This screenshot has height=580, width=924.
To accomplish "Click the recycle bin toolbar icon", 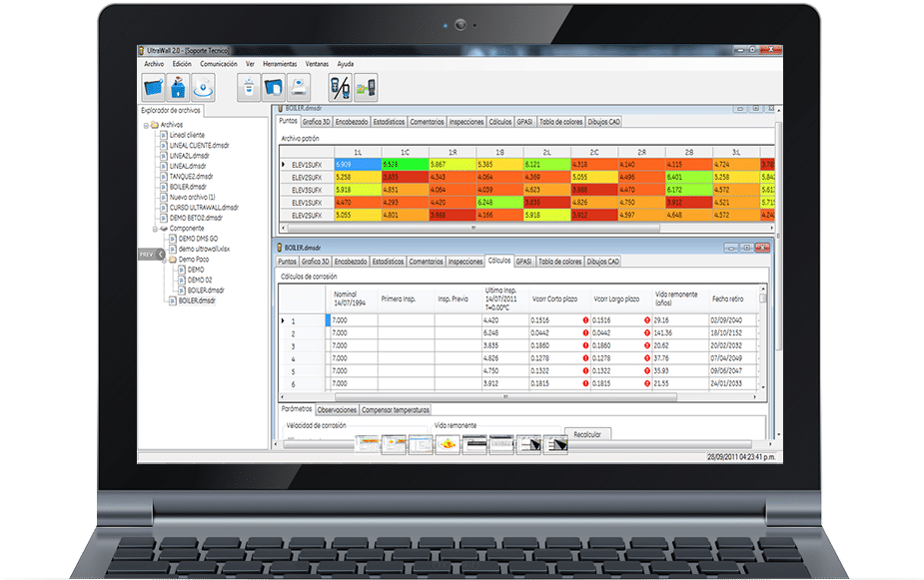I will [x=249, y=87].
